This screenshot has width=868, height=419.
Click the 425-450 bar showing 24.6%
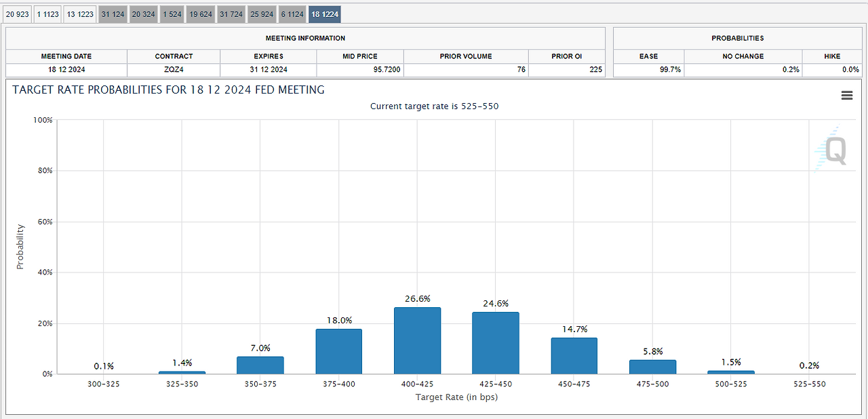click(496, 343)
